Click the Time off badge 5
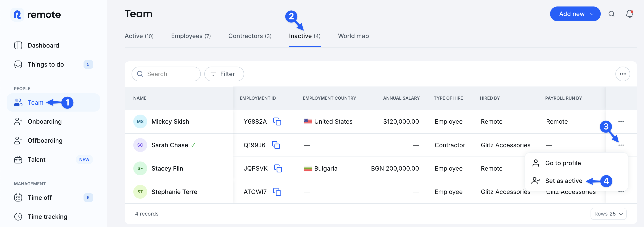 tap(88, 198)
